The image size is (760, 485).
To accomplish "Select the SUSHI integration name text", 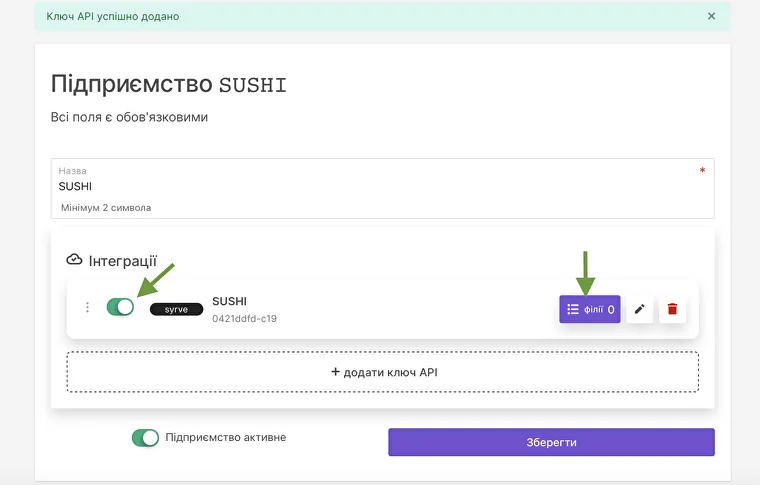I will pyautogui.click(x=229, y=301).
